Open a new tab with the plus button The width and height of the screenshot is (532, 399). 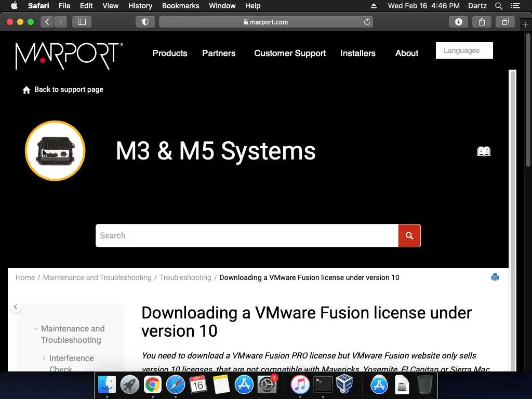click(x=525, y=25)
